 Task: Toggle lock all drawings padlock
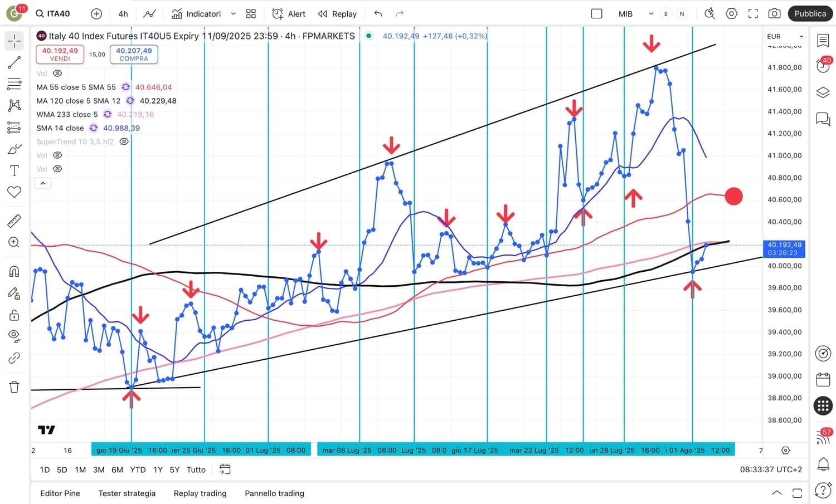click(14, 315)
